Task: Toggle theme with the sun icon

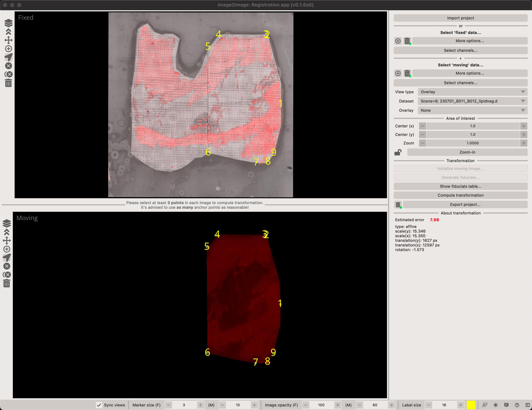Action: pyautogui.click(x=495, y=405)
